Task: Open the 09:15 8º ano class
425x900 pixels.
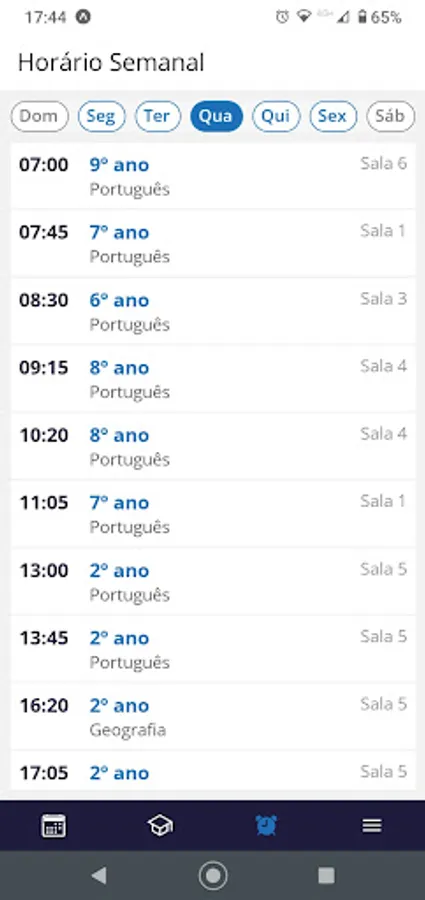Action: (213, 378)
